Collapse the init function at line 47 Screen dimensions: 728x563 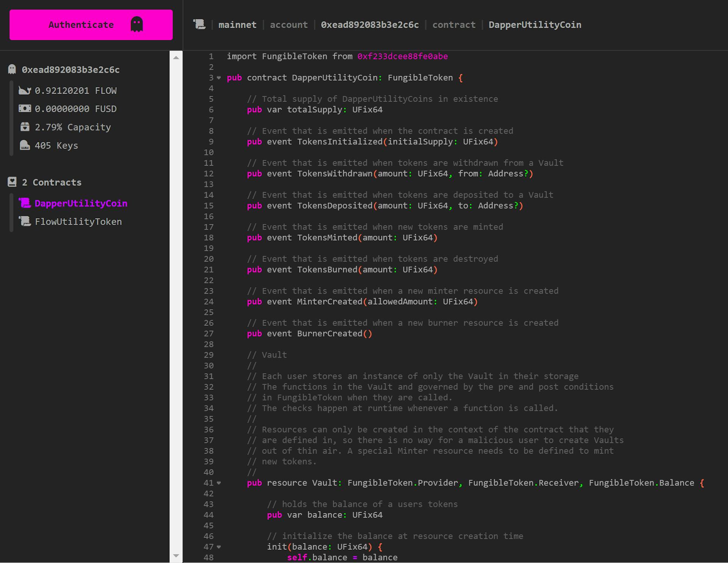(219, 547)
